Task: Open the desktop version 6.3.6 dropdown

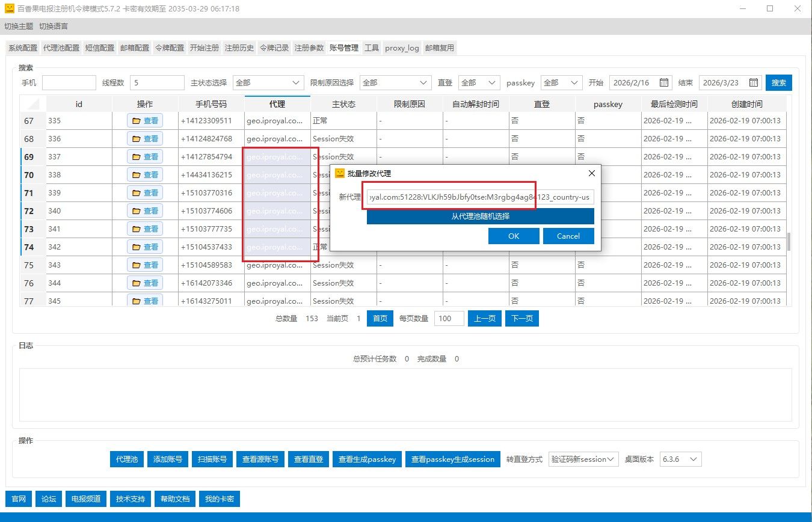Action: 694,459
